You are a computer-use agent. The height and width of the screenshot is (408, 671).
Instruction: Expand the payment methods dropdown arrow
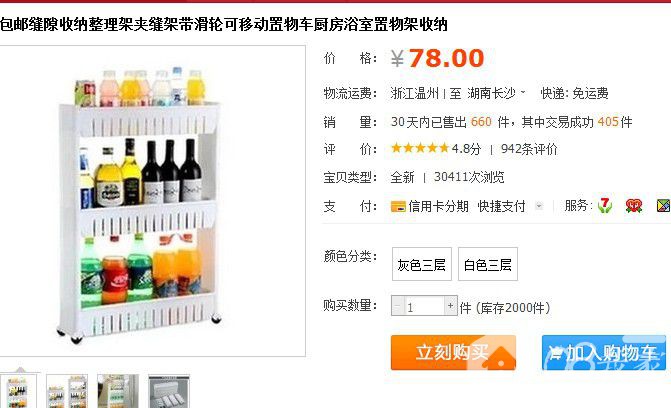(539, 206)
